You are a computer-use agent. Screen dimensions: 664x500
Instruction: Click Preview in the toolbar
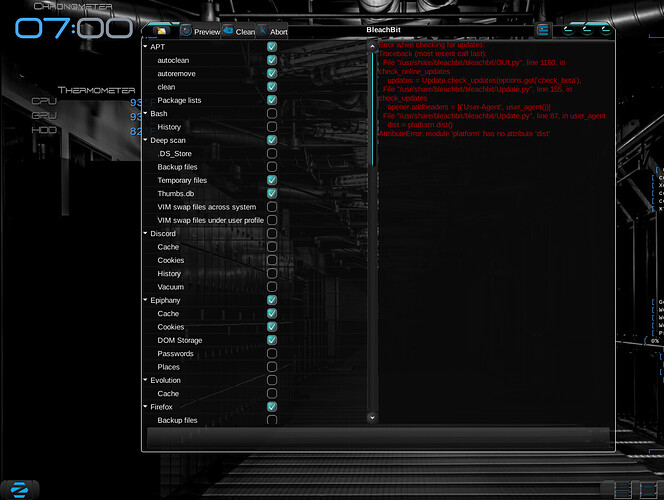(x=200, y=31)
